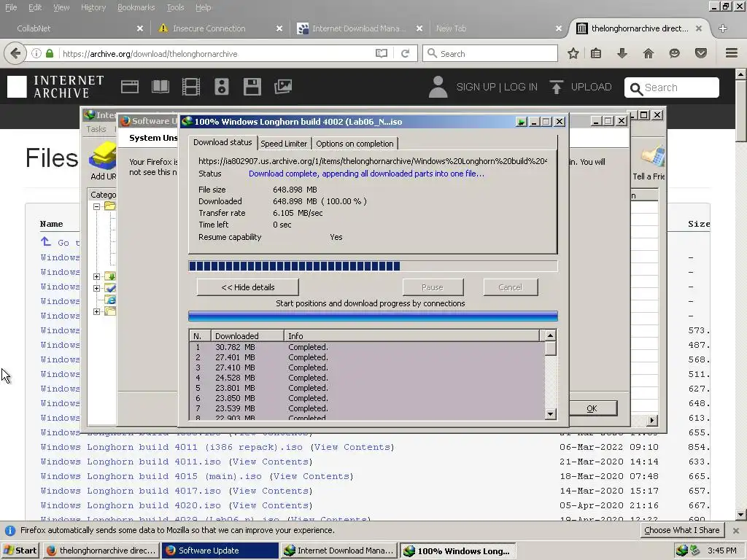
Task: Click the Add URL icon in IDM window
Action: 103,160
